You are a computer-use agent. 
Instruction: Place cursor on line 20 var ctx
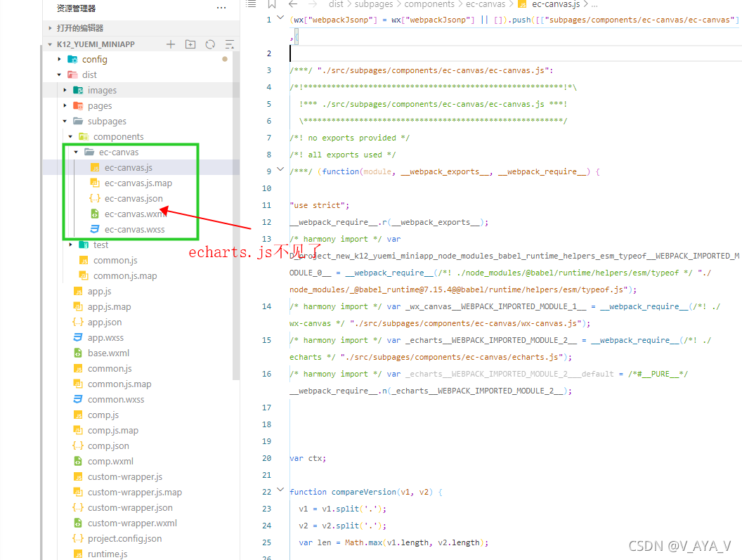(308, 458)
